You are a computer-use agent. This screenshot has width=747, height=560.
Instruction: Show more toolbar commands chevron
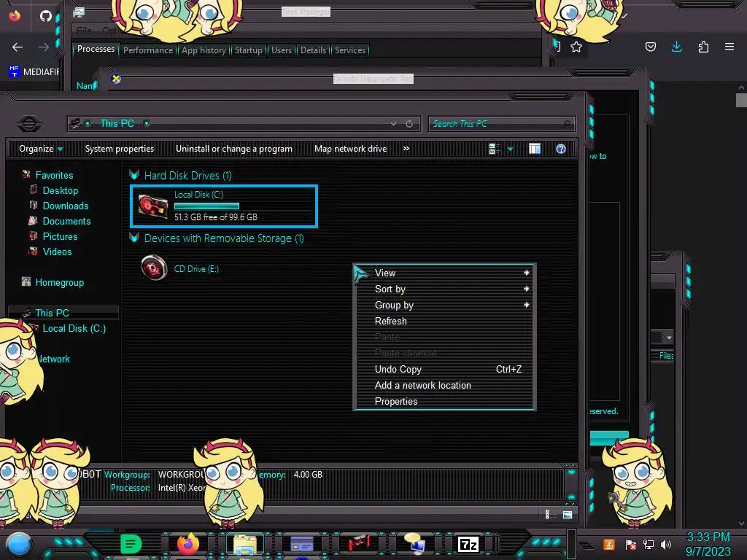tap(406, 149)
